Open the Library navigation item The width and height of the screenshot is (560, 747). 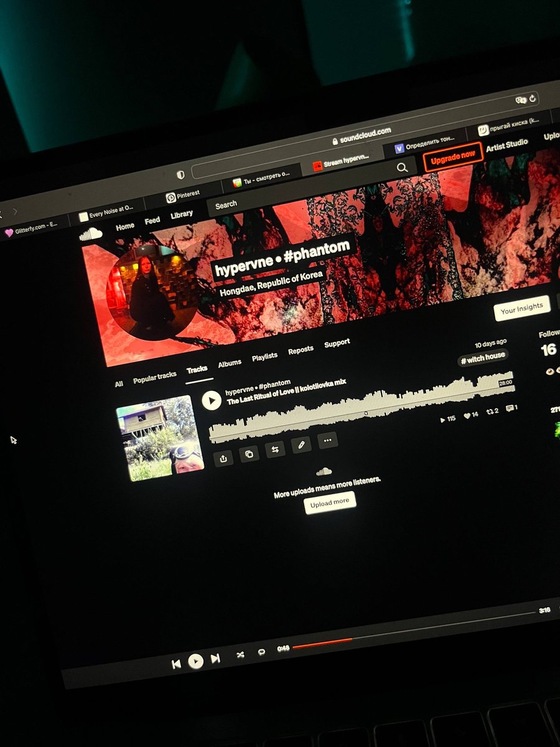coord(182,215)
